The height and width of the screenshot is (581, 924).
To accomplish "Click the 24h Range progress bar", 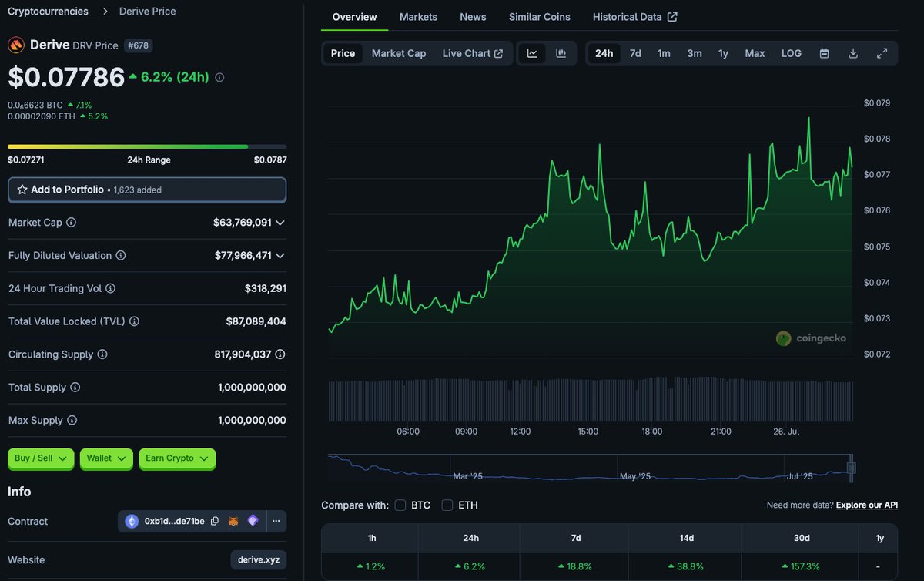I will tap(147, 146).
